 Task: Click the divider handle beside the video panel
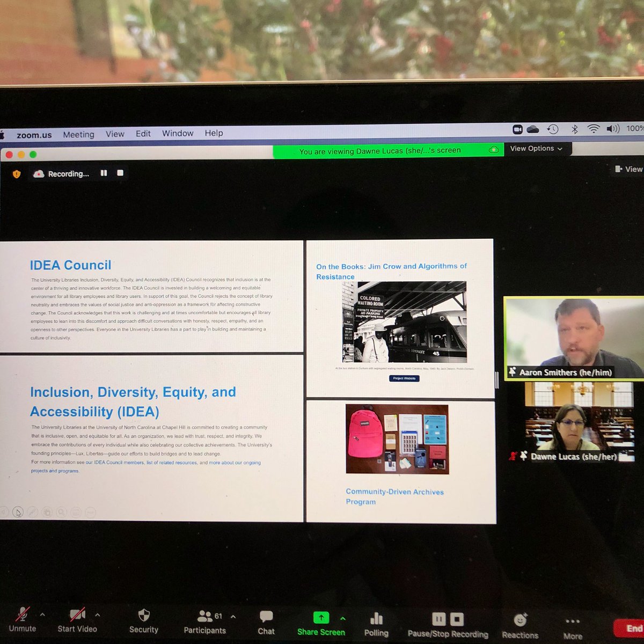[497, 380]
